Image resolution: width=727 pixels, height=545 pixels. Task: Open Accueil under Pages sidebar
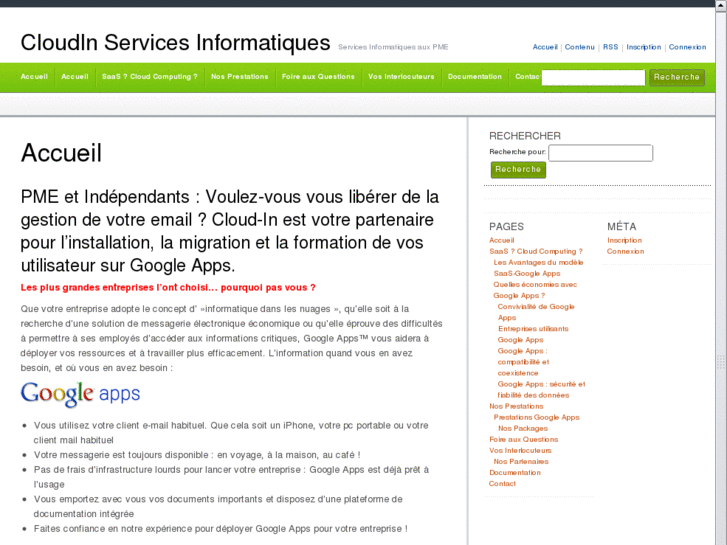tap(501, 240)
